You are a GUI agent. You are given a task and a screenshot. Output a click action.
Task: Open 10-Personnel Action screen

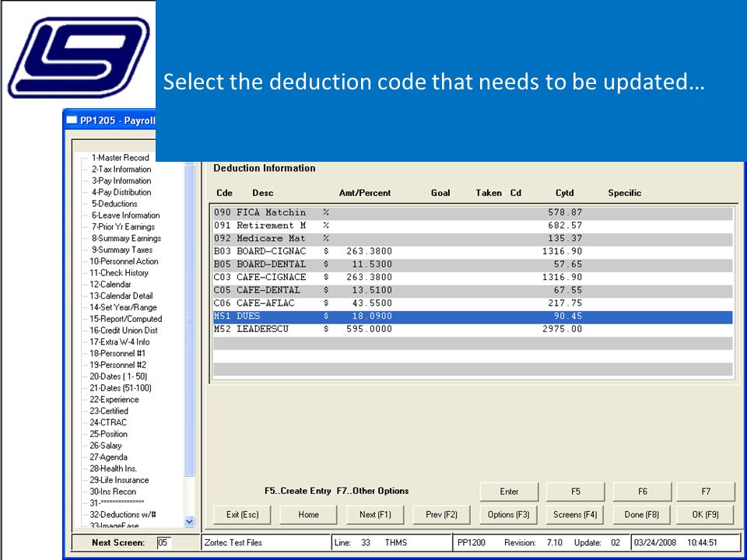tap(124, 261)
